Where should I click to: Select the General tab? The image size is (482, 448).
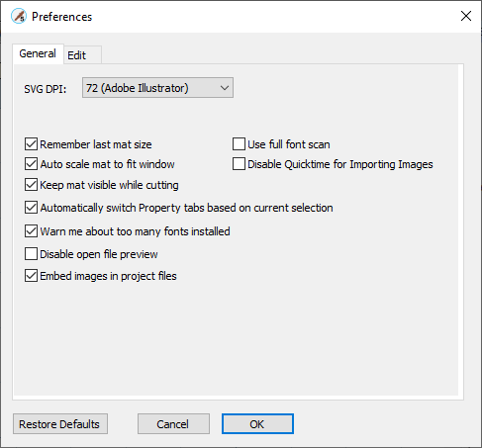click(38, 53)
